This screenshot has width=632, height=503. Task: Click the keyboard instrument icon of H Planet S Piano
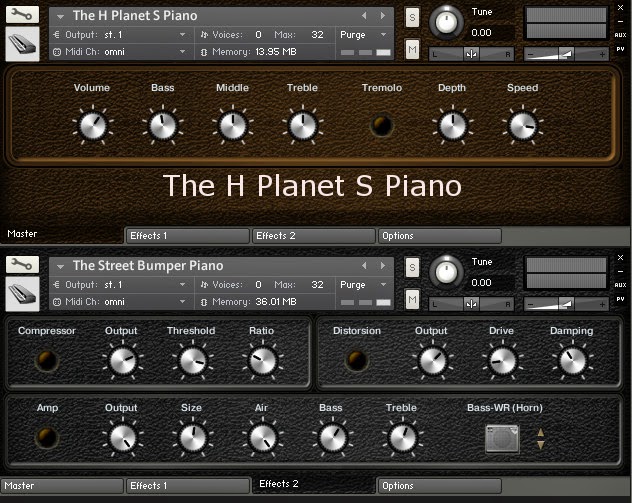22,44
